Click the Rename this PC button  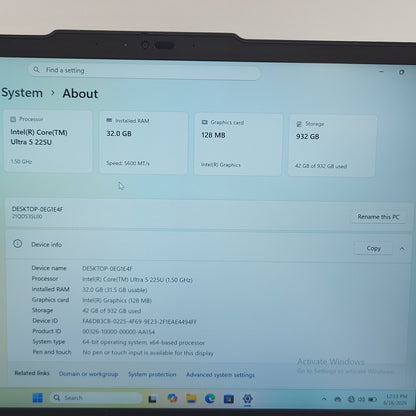click(x=378, y=217)
